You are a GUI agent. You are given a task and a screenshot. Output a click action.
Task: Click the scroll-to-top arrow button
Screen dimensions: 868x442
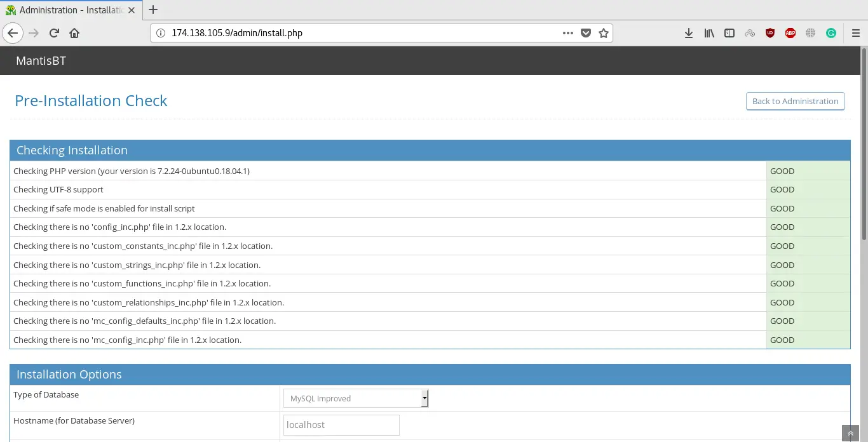pyautogui.click(x=850, y=433)
